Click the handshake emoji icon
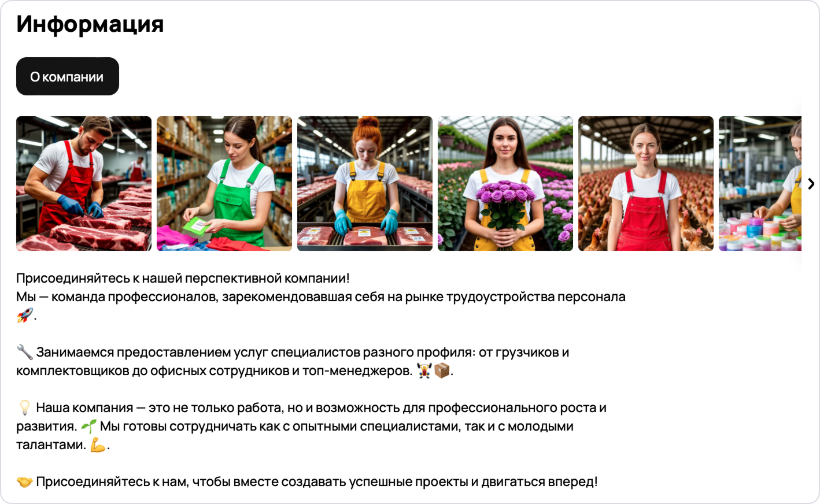820x504 pixels. click(24, 481)
